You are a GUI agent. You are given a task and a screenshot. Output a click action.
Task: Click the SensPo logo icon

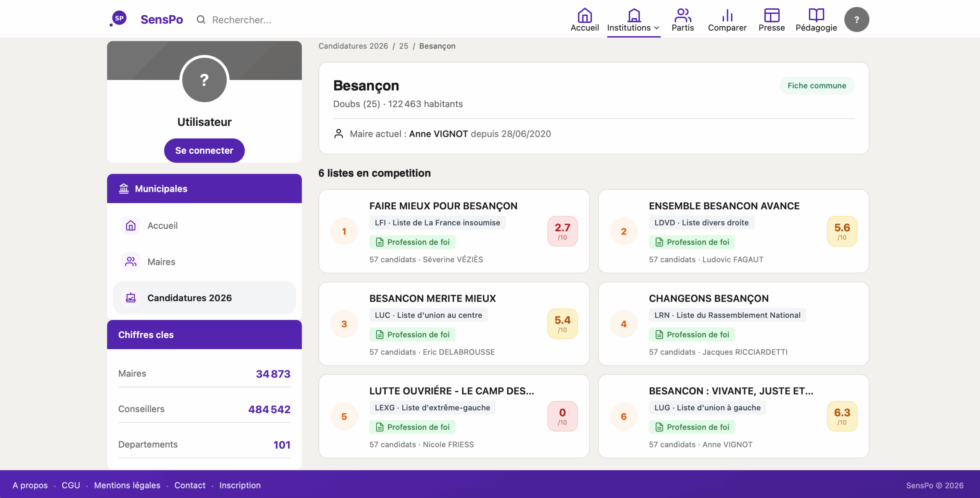coord(119,18)
